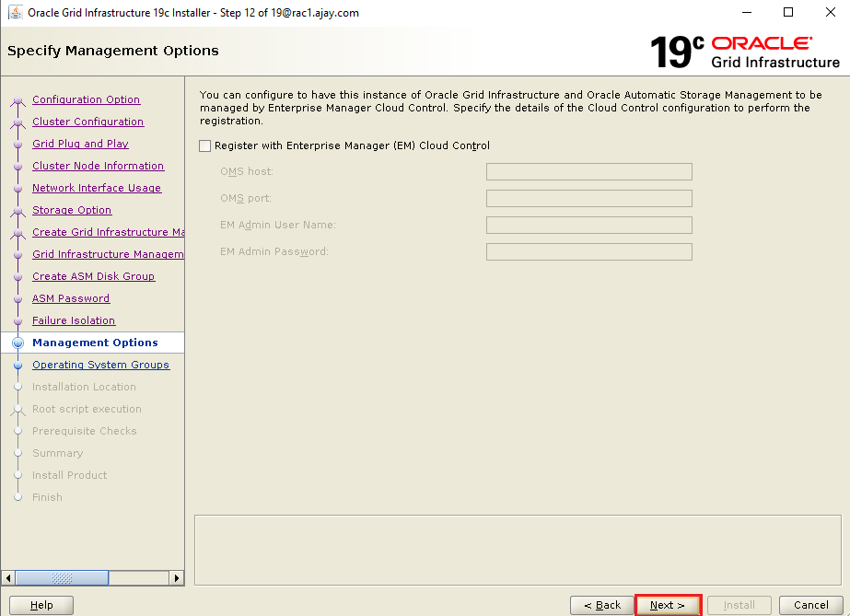Open Operating System Groups step
The image size is (850, 616).
100,365
